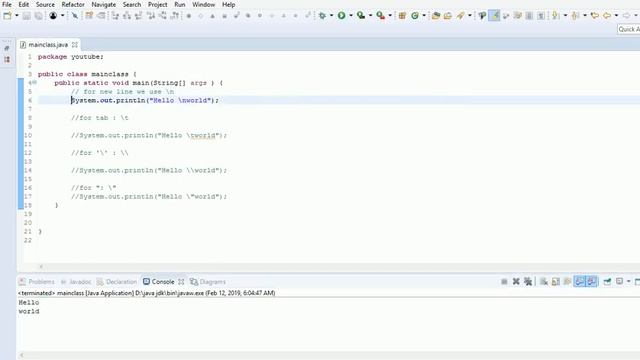Click the New file toolbar icon
Image resolution: width=640 pixels, height=360 pixels.
[x=7, y=16]
